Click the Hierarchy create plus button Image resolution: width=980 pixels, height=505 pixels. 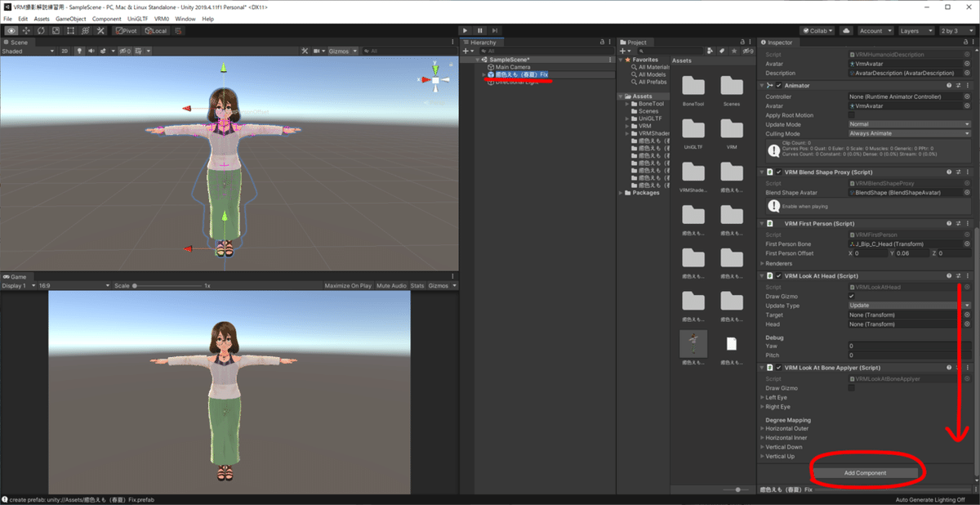click(x=466, y=51)
